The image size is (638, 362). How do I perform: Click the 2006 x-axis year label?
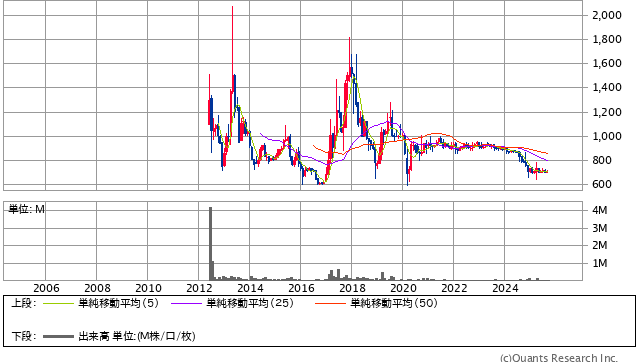pos(46,288)
